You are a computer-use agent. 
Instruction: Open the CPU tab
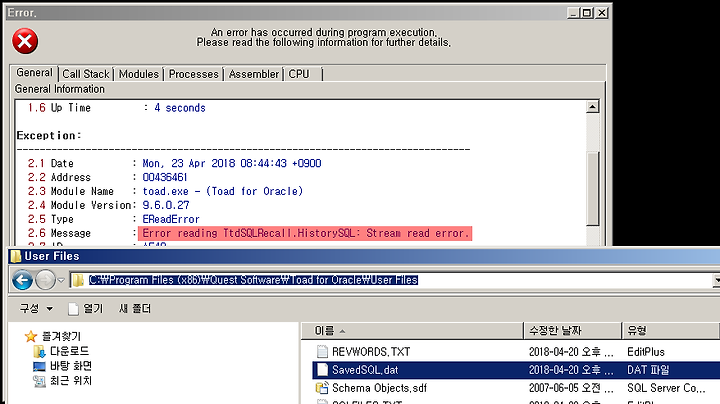[299, 74]
